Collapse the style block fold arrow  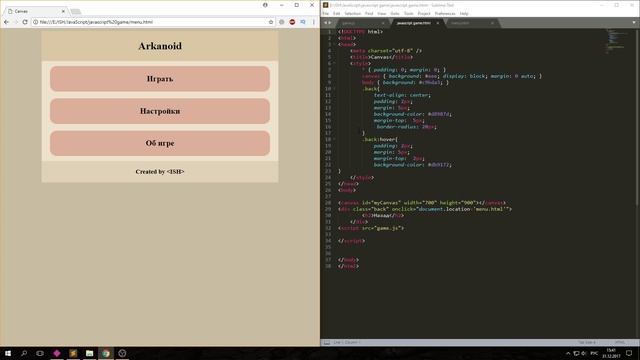click(334, 64)
